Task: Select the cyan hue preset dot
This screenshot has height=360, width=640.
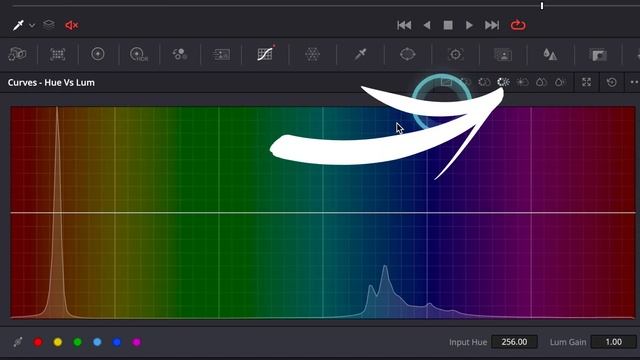Action: 97,342
